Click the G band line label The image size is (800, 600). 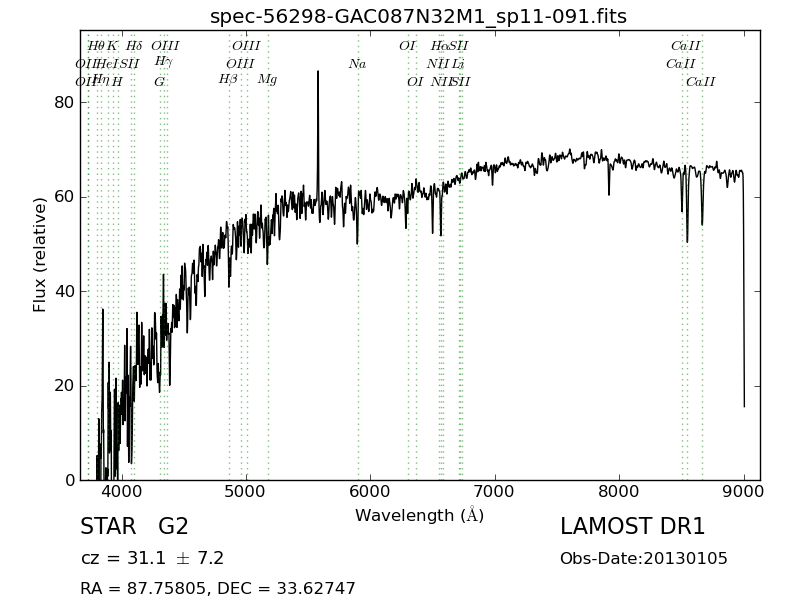pos(159,82)
